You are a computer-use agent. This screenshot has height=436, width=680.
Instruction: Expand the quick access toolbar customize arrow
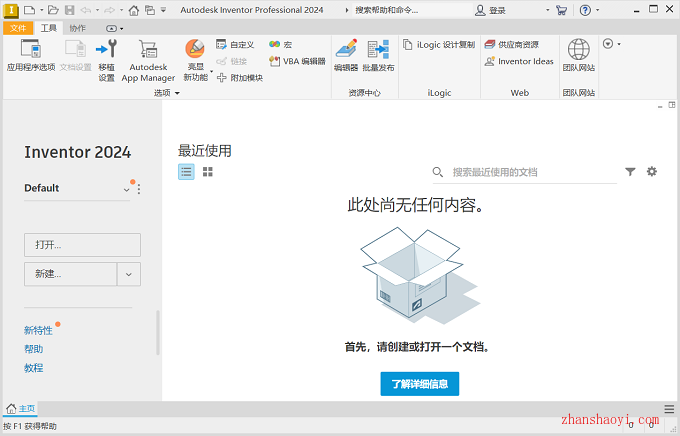(163, 10)
